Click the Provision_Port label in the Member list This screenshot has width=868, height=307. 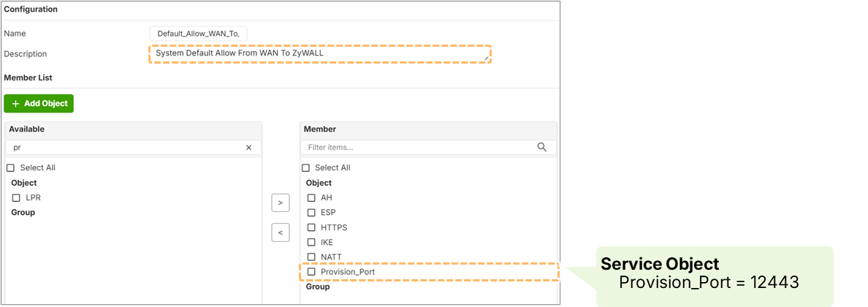[348, 272]
